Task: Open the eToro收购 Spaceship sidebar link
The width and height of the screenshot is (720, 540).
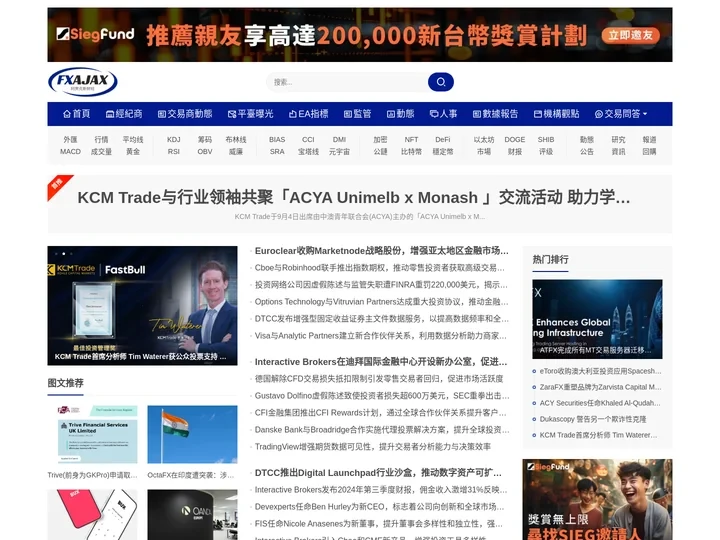Action: pos(601,371)
